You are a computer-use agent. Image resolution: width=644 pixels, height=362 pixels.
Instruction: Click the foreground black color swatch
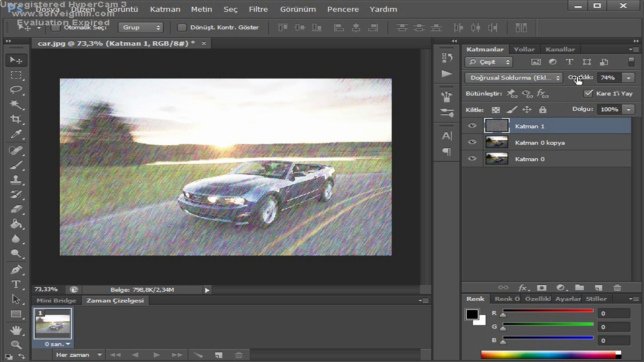click(x=472, y=314)
